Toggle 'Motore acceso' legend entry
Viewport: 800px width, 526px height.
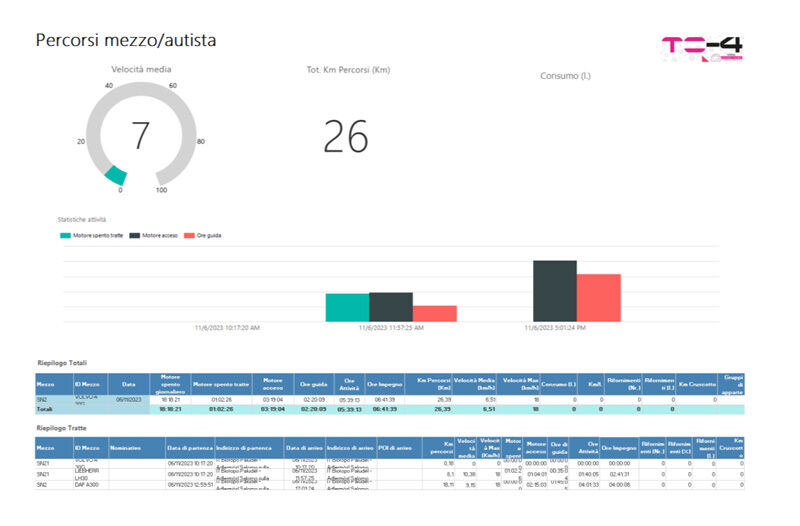(156, 234)
